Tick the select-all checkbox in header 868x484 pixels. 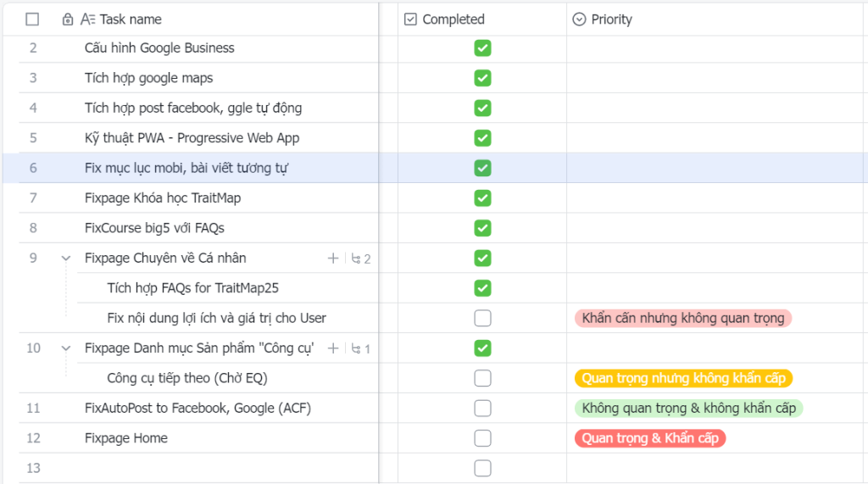(32, 19)
